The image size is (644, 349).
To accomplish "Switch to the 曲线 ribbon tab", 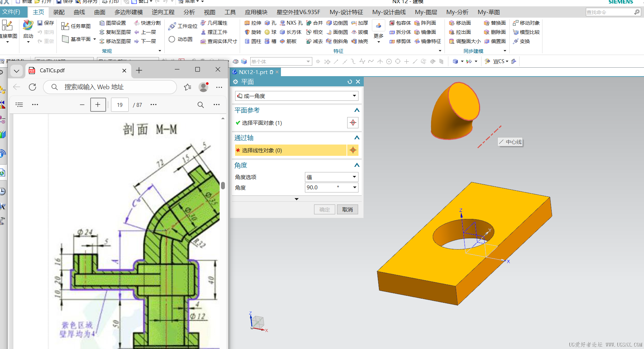I will (x=79, y=12).
